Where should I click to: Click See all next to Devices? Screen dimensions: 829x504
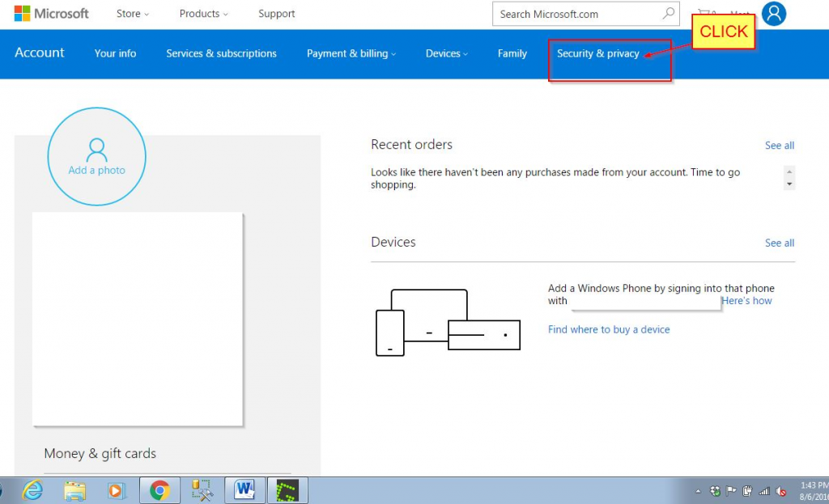tap(780, 243)
